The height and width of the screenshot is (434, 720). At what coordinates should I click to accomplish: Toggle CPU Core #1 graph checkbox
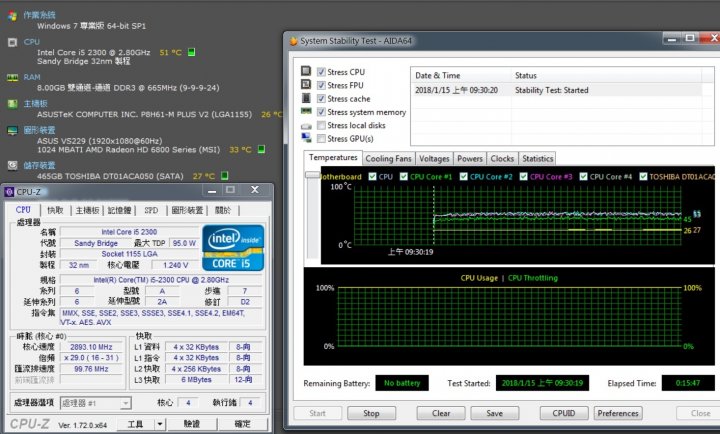point(404,176)
